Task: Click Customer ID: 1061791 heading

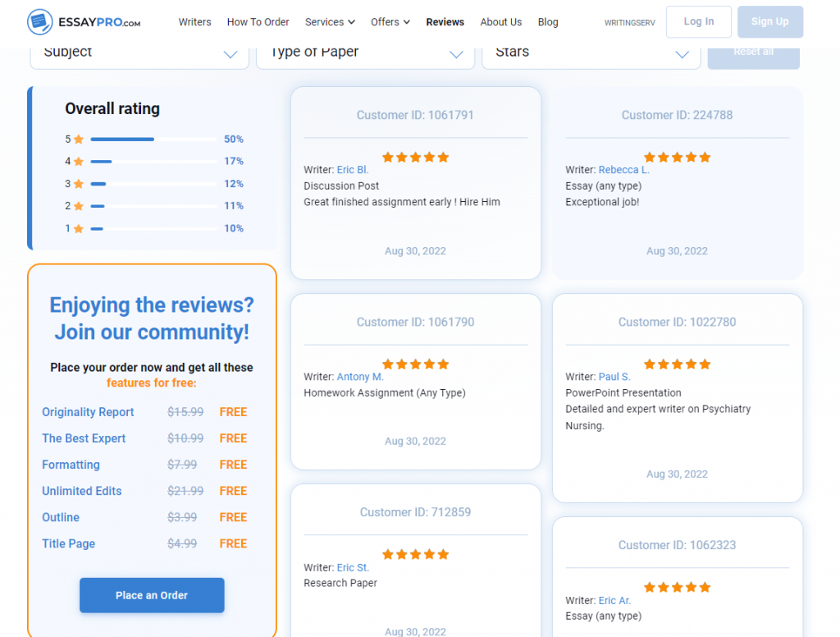Action: click(x=415, y=115)
